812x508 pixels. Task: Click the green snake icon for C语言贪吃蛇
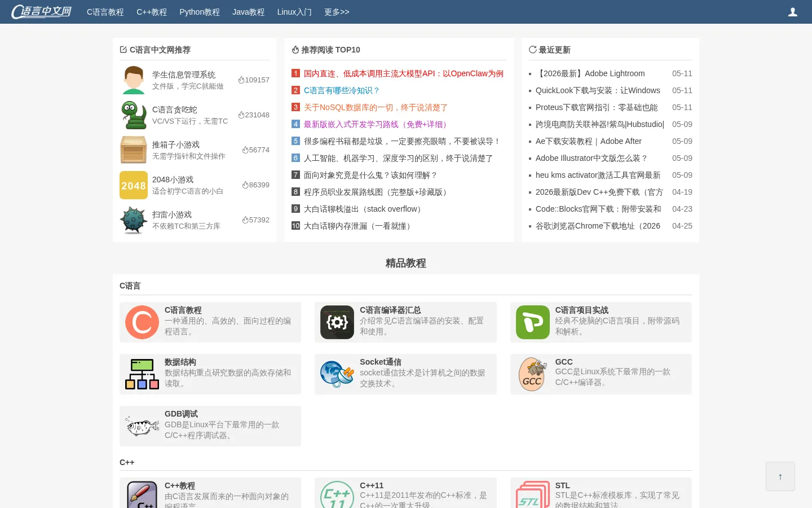click(x=134, y=115)
